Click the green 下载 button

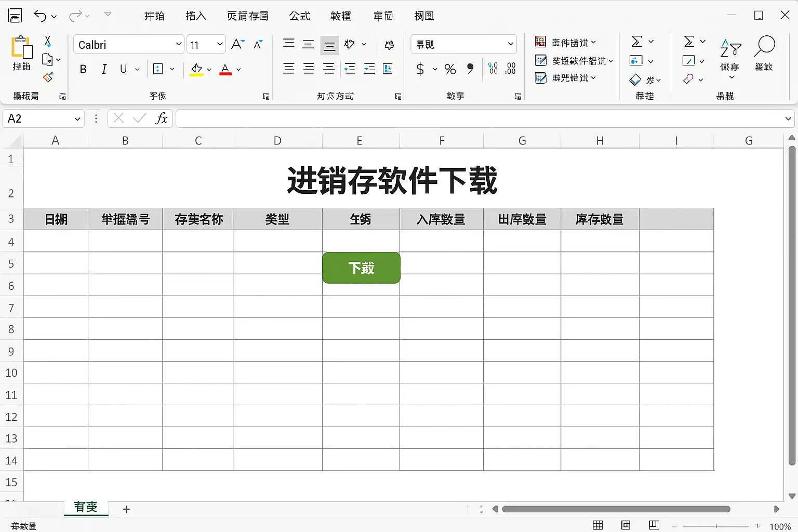click(x=361, y=268)
